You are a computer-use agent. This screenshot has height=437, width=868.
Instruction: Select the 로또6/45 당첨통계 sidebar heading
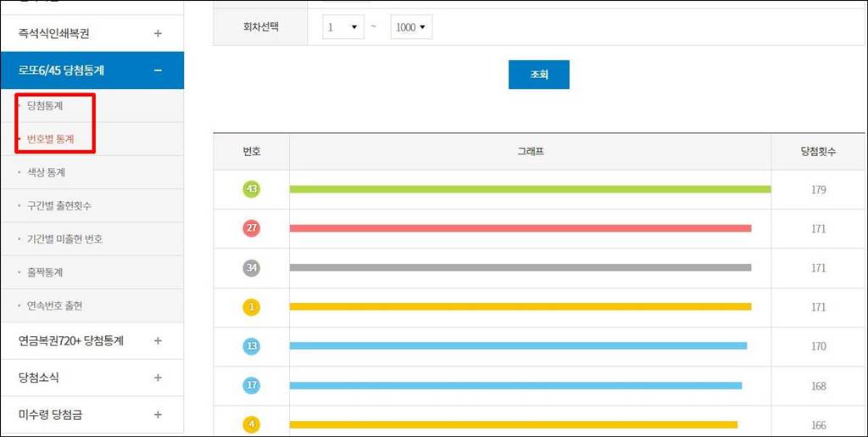click(x=61, y=70)
